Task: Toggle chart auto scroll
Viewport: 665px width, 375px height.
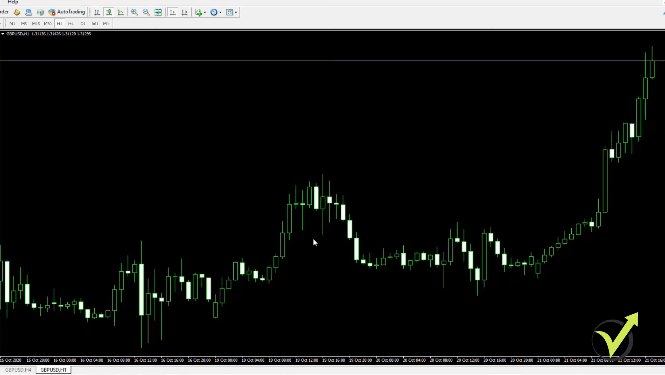Action: 173,12
